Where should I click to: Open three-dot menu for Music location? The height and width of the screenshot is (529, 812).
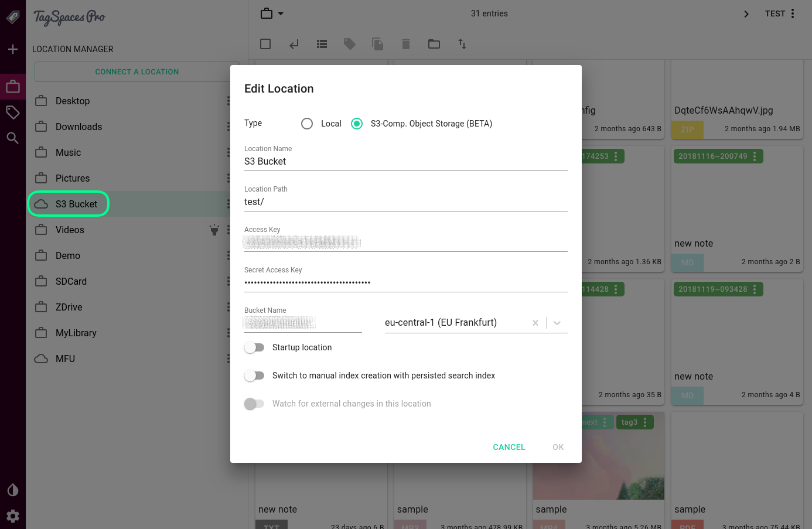(x=228, y=152)
